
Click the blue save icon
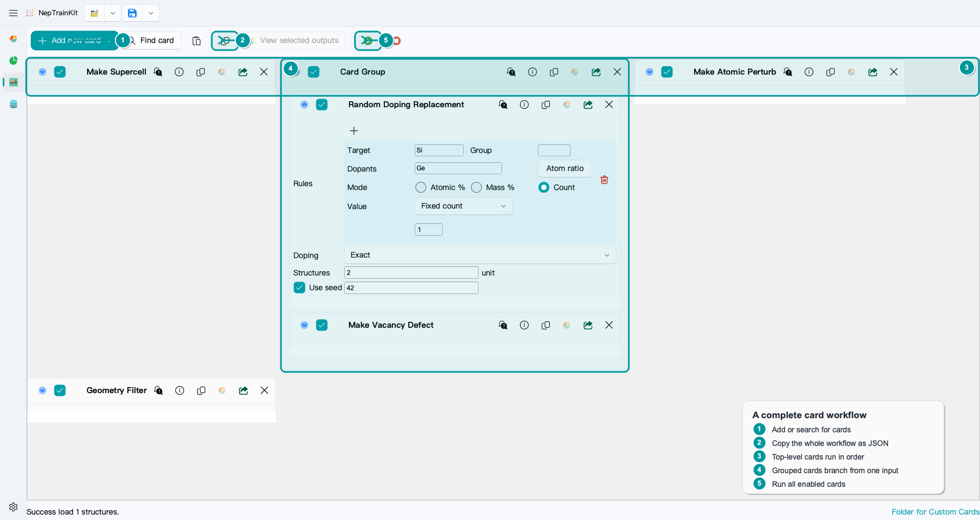(x=132, y=13)
